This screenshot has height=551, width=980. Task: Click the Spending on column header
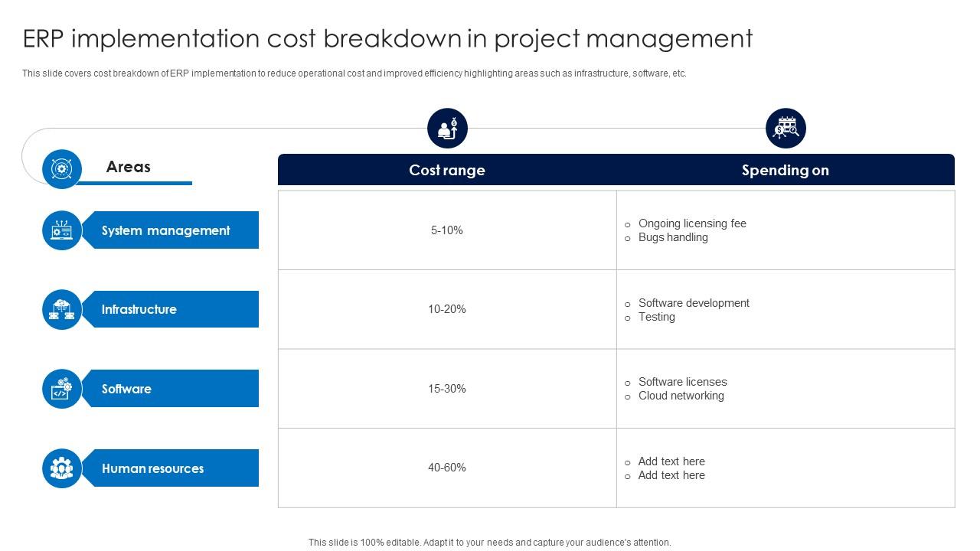[x=785, y=170]
